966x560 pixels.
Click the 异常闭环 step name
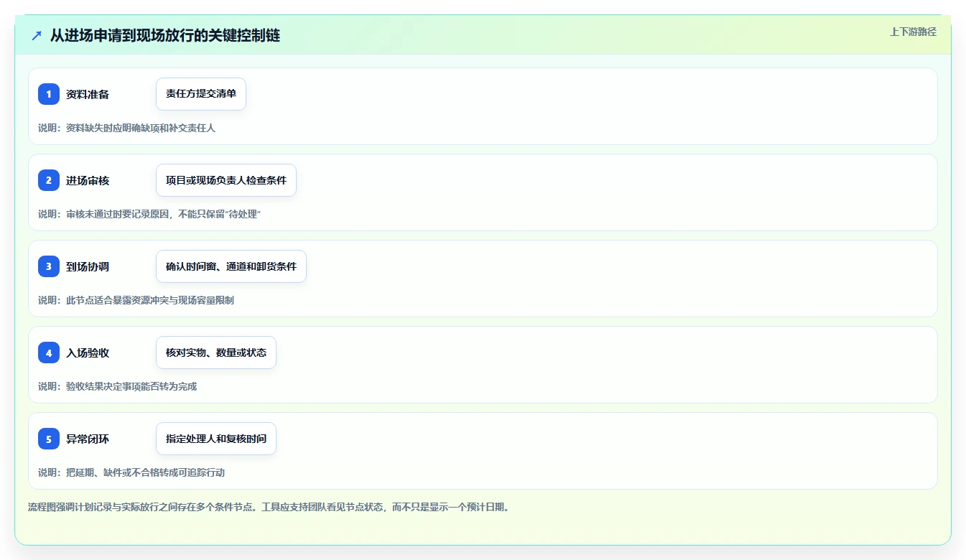88,439
